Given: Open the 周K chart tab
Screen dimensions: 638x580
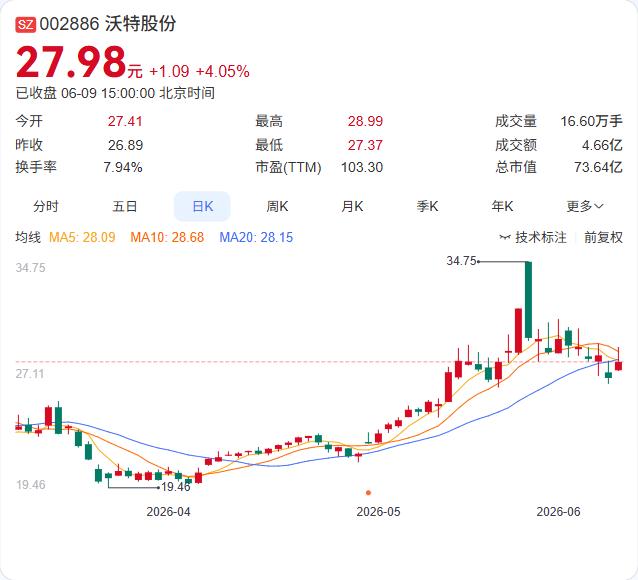Looking at the screenshot, I should tap(277, 206).
